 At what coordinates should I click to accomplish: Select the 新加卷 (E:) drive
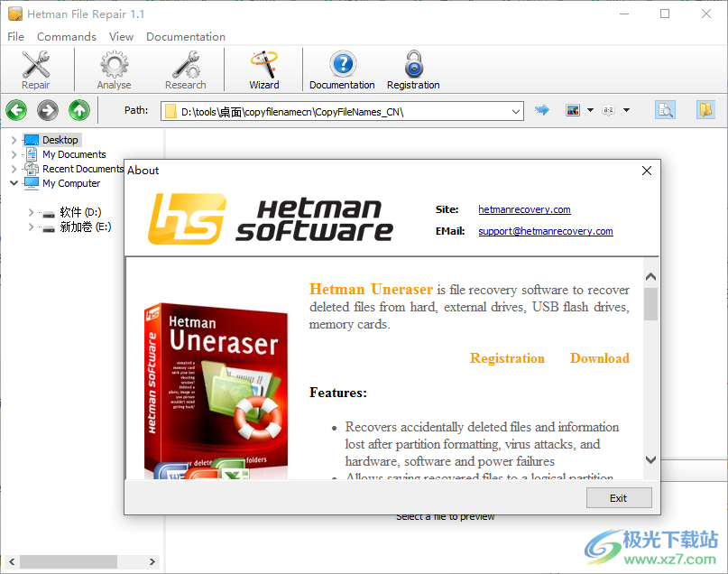[86, 227]
